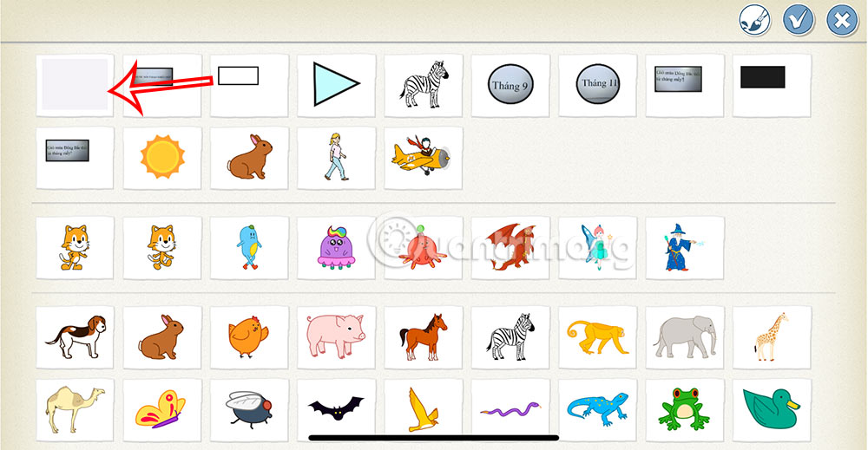Choose the gray elephant sprite
Screen dimensions: 868x450
click(x=685, y=337)
